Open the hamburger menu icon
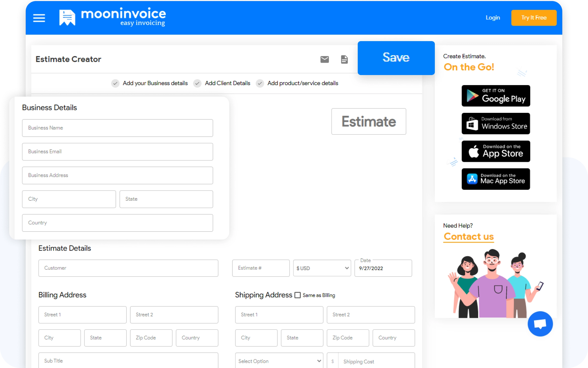Viewport: 588px width, 368px height. coord(39,18)
